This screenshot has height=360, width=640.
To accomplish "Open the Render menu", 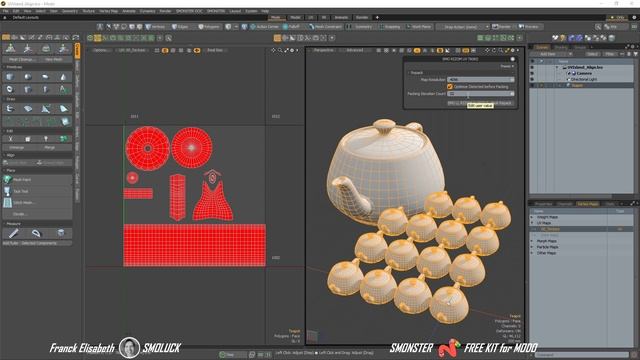I will 165,11.
